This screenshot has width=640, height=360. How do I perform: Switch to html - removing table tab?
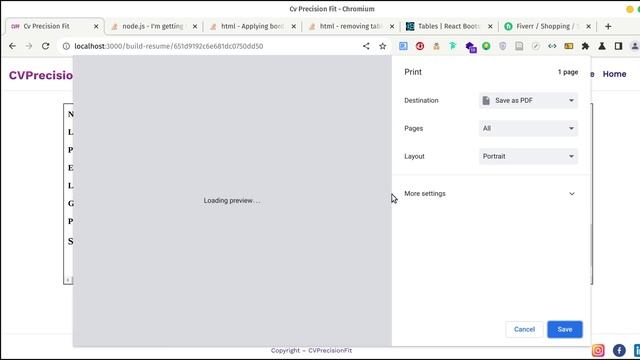351,26
